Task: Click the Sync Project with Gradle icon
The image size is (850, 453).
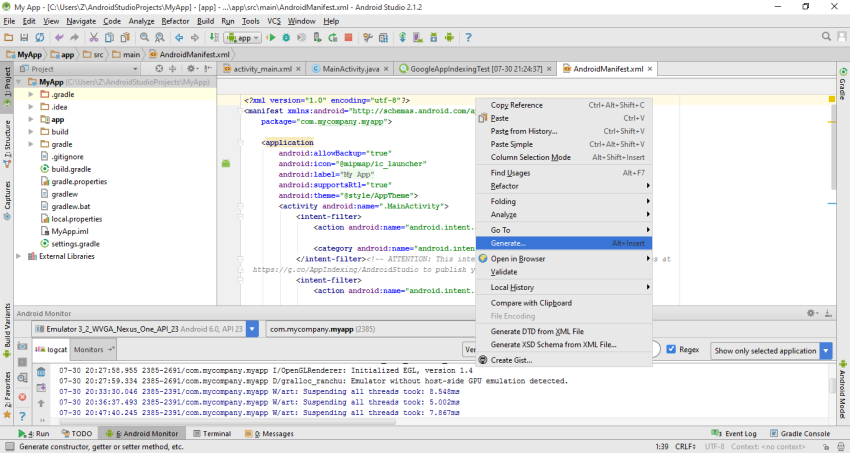Action: 402,37
